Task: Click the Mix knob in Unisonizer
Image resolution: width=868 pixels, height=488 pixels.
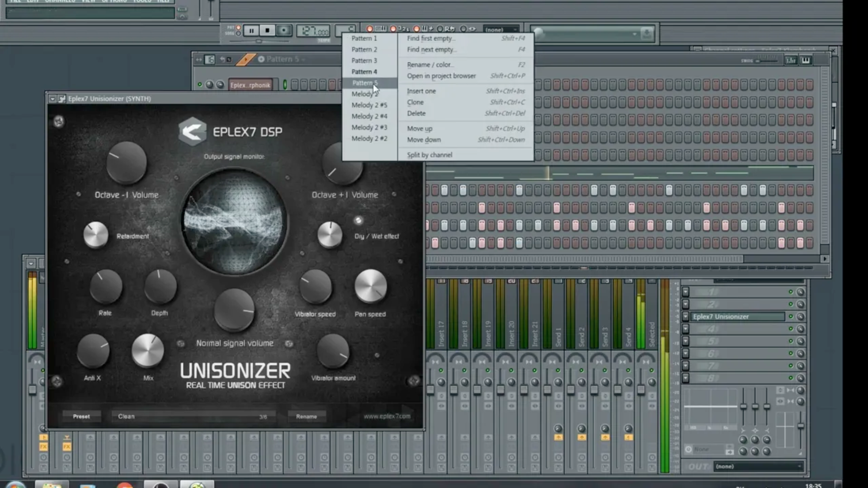Action: [147, 351]
